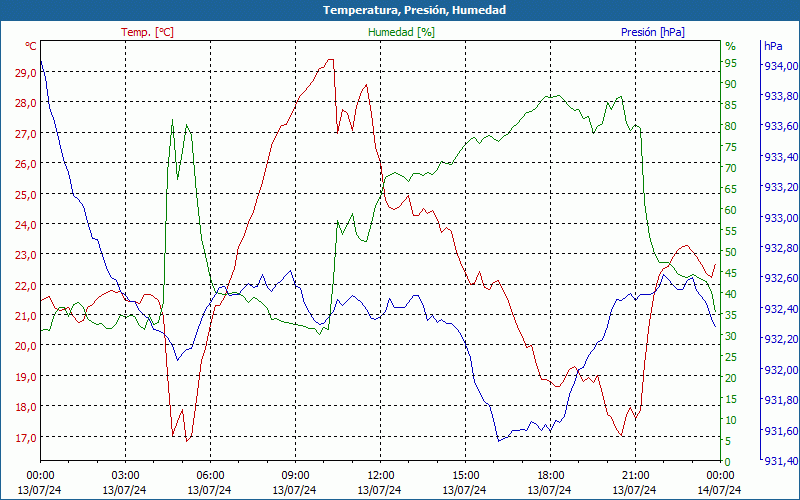Click the 10 humidity axis value
Image resolution: width=800 pixels, height=500 pixels.
(x=731, y=420)
